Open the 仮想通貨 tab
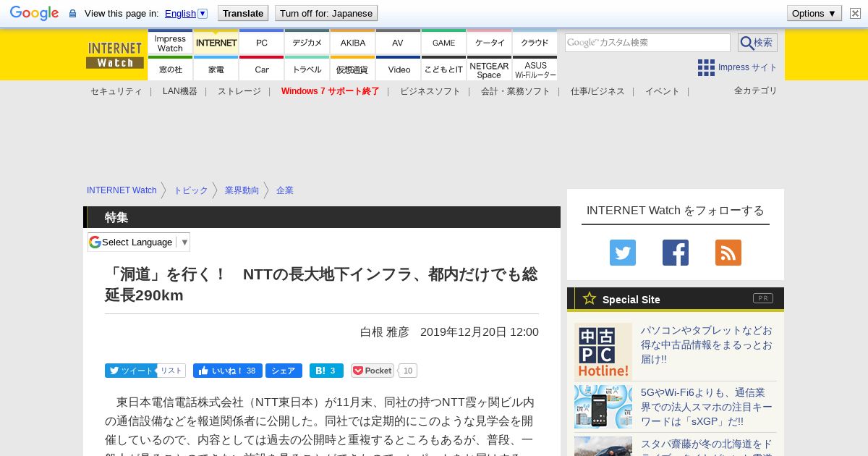The image size is (868, 456). pos(353,69)
